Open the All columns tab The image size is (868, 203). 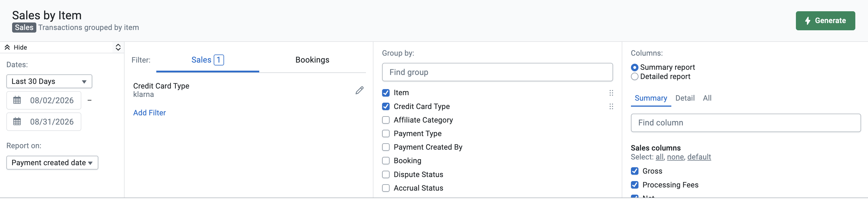[x=707, y=98]
